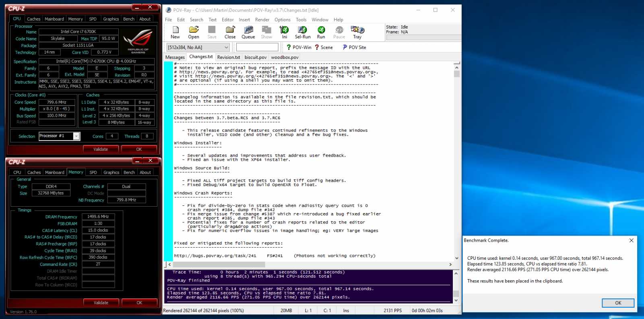Image resolution: width=644 pixels, height=319 pixels.
Task: Click the CAS# Latency value 15.0 clocks
Action: coord(98,230)
